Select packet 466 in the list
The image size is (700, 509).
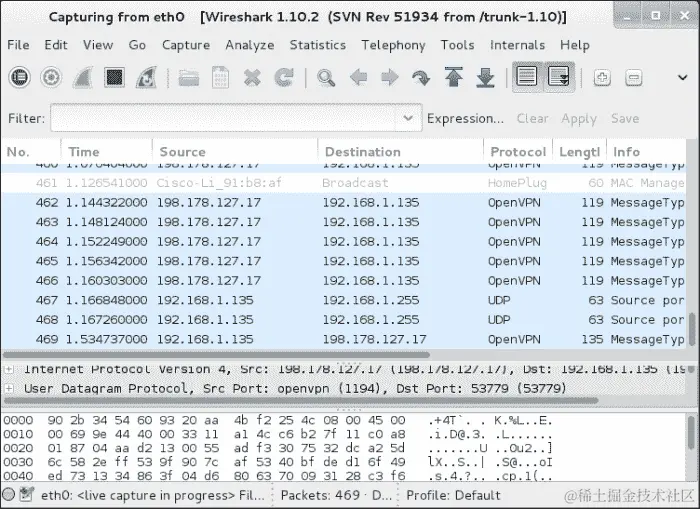(343, 281)
